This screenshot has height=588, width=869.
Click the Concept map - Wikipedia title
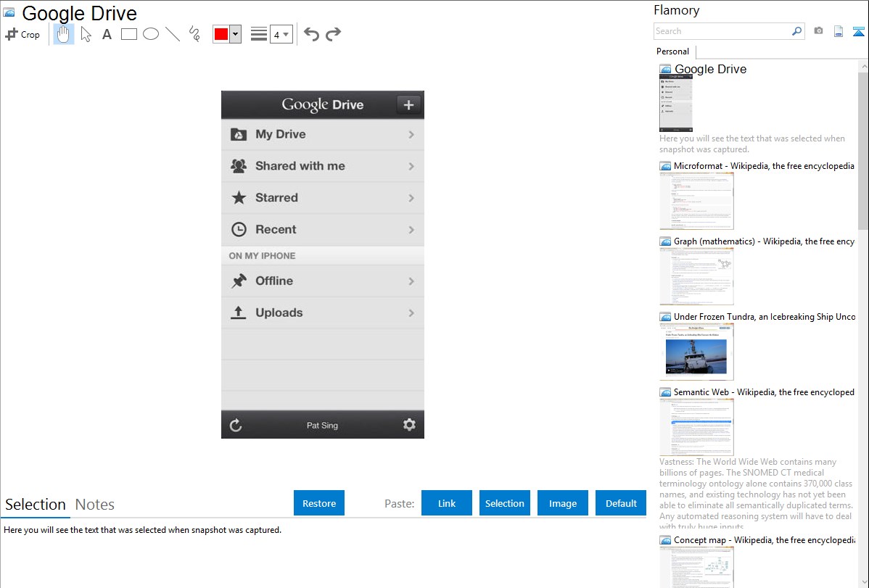coord(764,539)
